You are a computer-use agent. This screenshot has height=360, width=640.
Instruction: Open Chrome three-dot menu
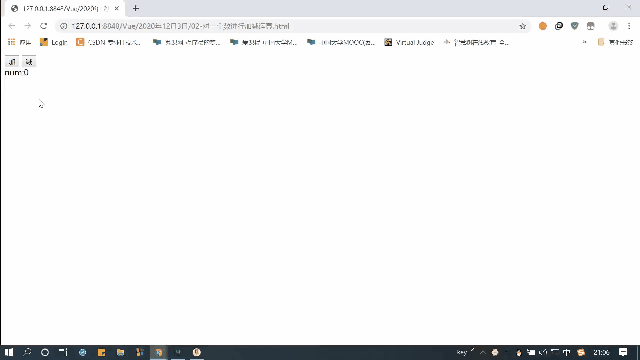pyautogui.click(x=629, y=26)
